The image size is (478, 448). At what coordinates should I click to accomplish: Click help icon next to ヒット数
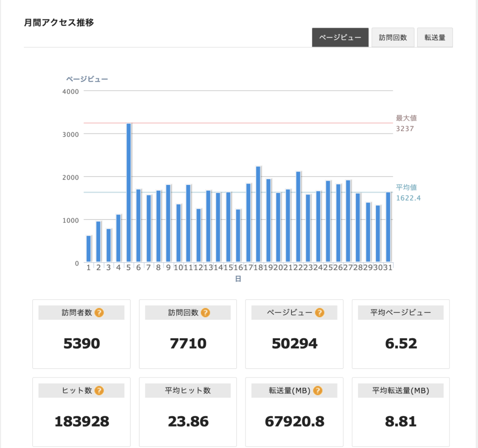click(99, 391)
